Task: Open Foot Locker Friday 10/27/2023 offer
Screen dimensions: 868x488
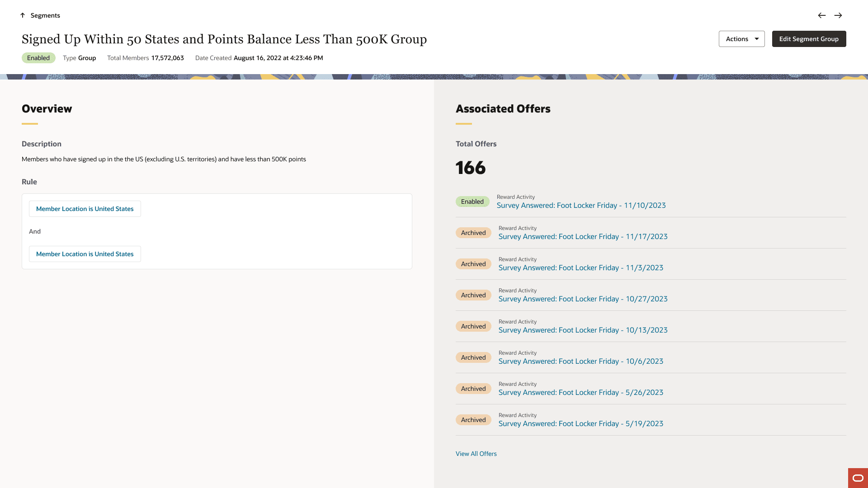Action: coord(583,299)
